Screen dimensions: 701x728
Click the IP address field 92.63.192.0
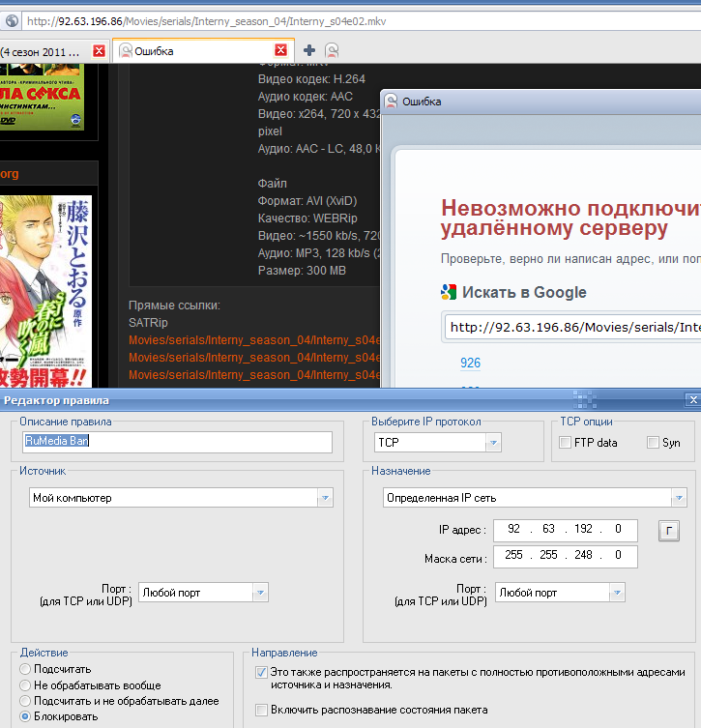pos(565,530)
